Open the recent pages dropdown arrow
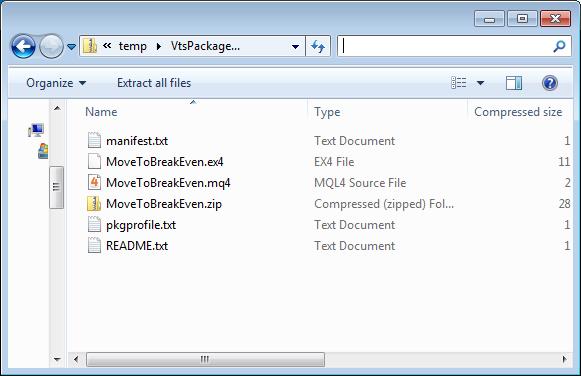The height and width of the screenshot is (376, 581). tap(72, 47)
